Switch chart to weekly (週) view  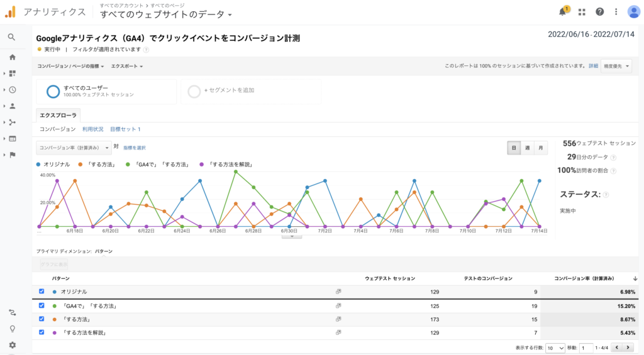click(x=528, y=148)
